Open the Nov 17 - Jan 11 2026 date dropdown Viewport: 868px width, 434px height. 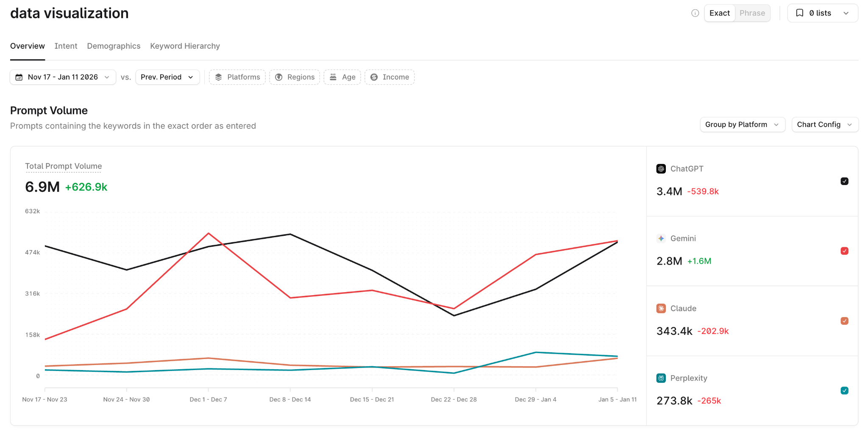(x=63, y=77)
